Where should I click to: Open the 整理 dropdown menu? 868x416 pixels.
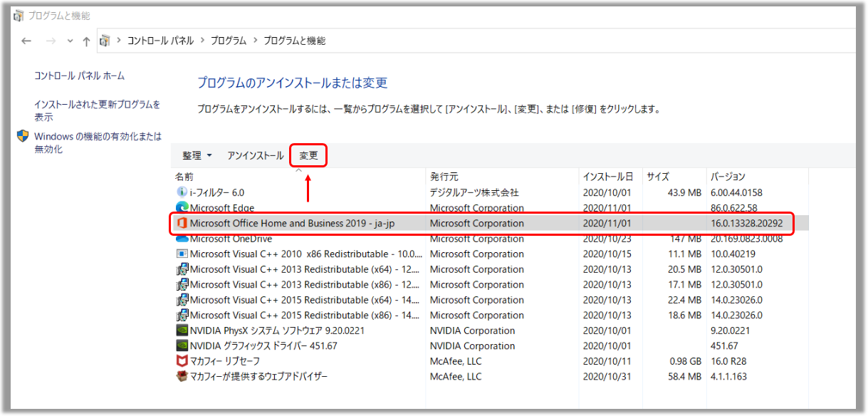[x=197, y=155]
